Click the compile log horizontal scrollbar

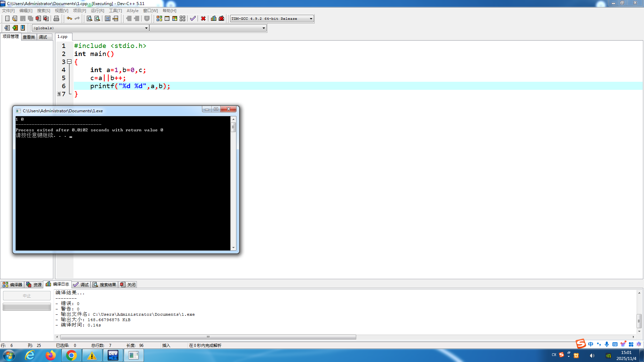click(208, 337)
